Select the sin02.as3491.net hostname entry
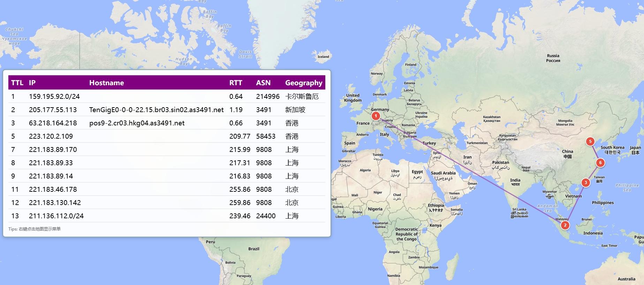Viewport: 644px width, 285px height. pyautogui.click(x=156, y=110)
